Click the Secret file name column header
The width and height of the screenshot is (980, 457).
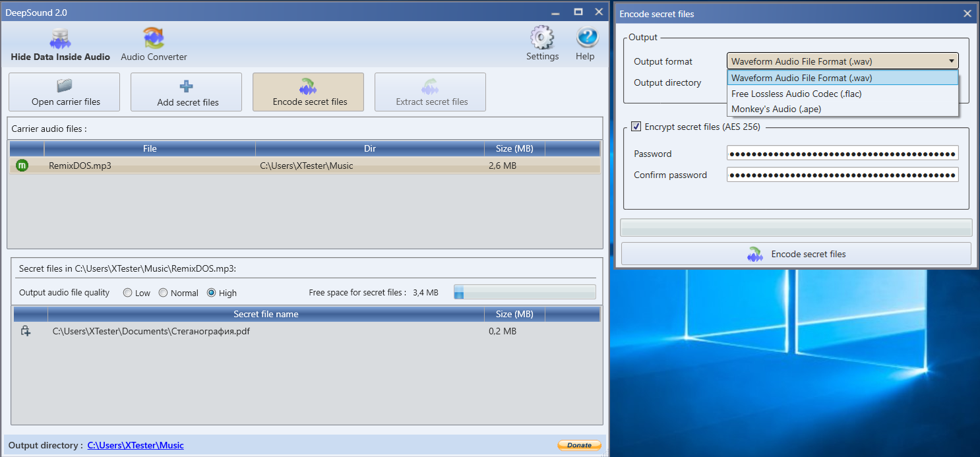pos(266,314)
